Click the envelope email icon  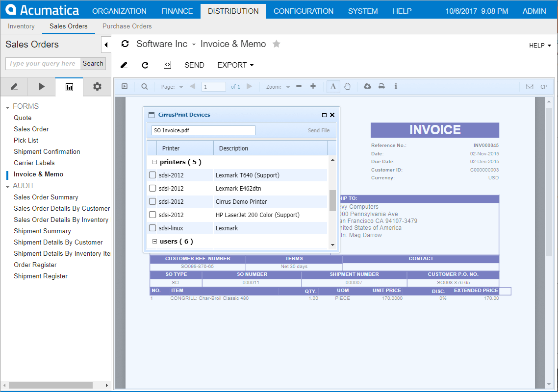(x=530, y=86)
